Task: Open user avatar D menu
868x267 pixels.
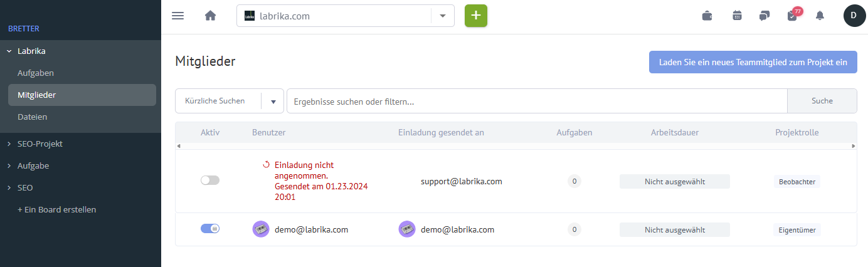Action: 854,15
